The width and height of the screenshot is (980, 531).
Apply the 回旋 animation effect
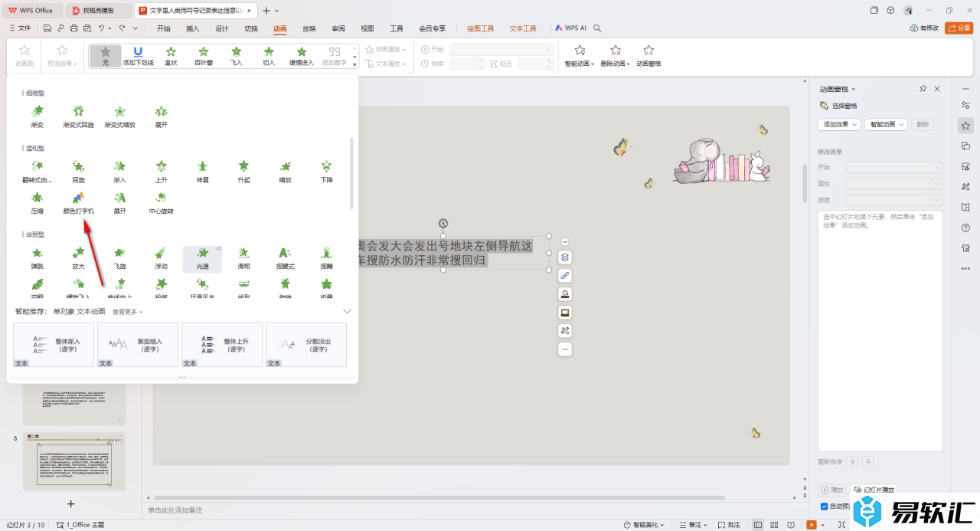pyautogui.click(x=78, y=172)
